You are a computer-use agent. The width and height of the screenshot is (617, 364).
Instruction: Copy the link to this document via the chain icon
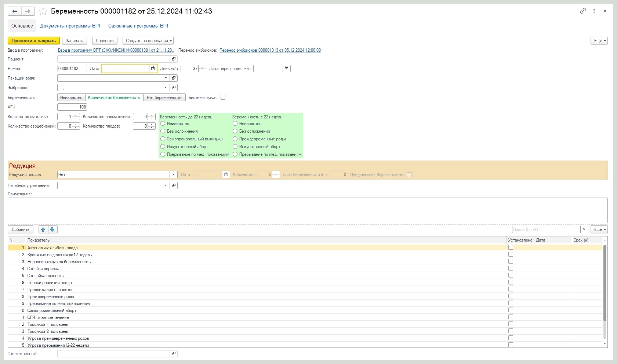pos(583,11)
